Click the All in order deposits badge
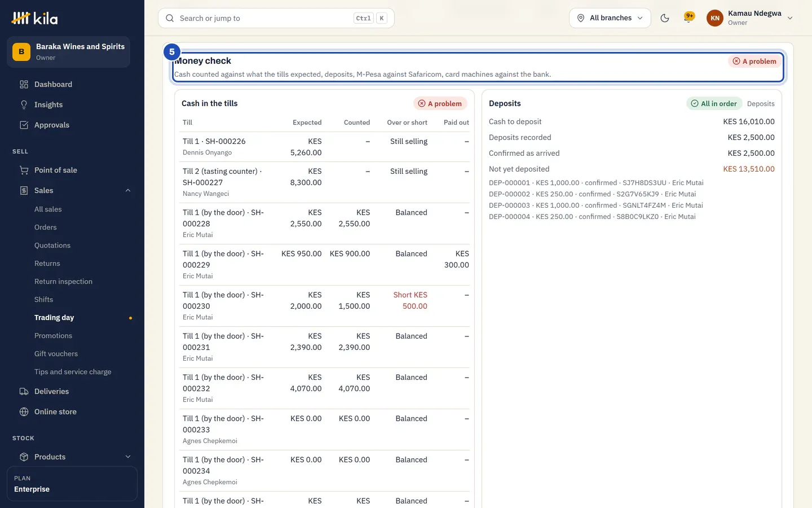 pyautogui.click(x=714, y=103)
